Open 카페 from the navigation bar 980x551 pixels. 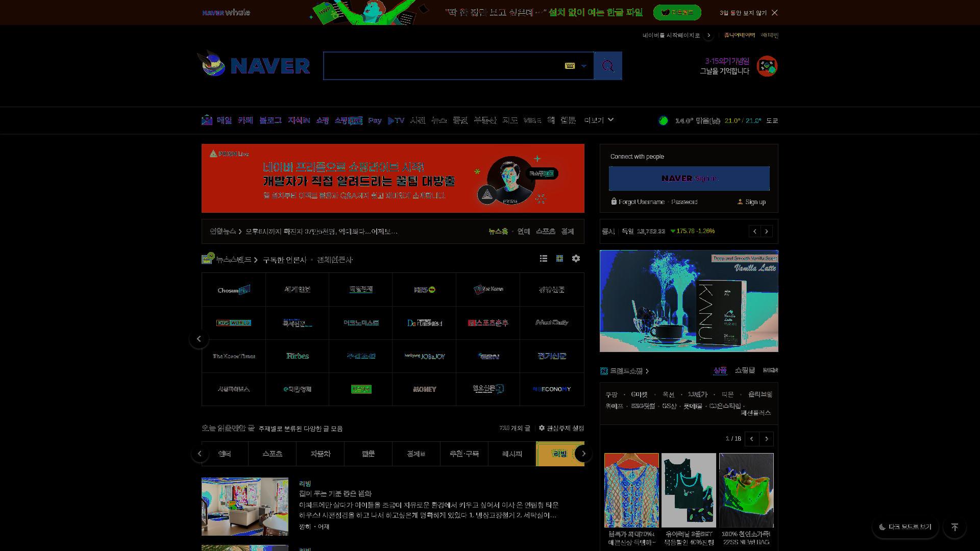tap(246, 120)
